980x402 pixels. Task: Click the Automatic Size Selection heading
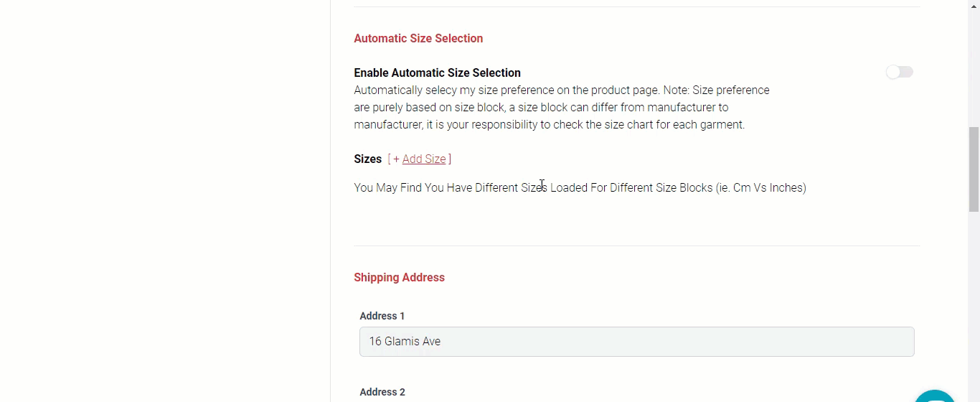pyautogui.click(x=418, y=39)
